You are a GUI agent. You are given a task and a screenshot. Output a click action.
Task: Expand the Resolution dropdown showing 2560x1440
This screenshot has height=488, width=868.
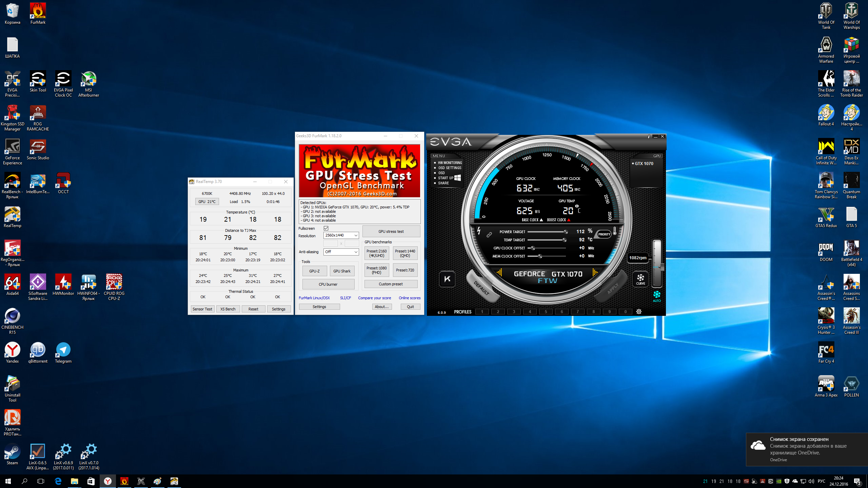click(341, 235)
